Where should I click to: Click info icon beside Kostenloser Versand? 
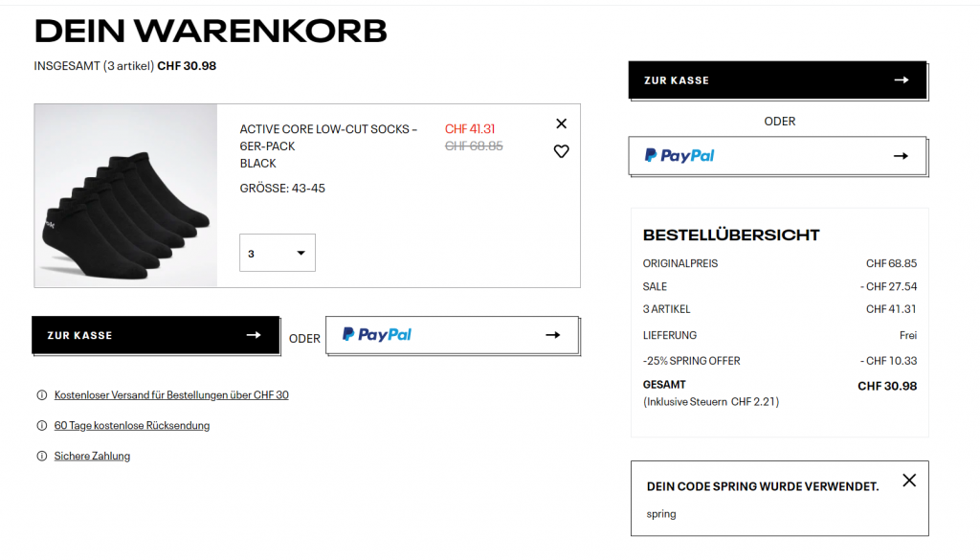[41, 394]
